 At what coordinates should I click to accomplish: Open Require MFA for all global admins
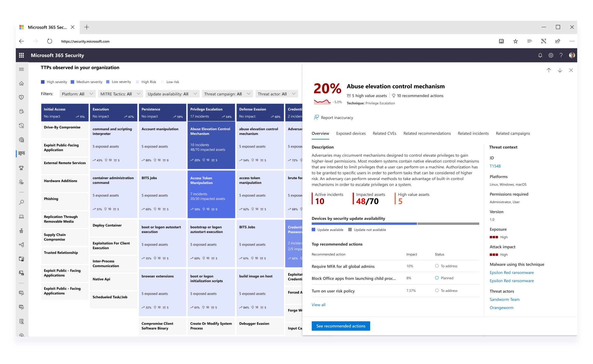pyautogui.click(x=343, y=266)
